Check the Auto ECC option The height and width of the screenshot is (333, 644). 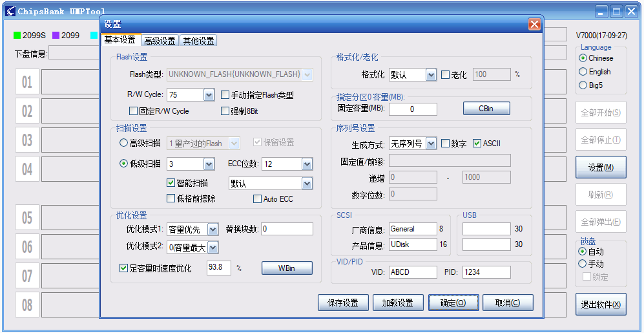[257, 199]
